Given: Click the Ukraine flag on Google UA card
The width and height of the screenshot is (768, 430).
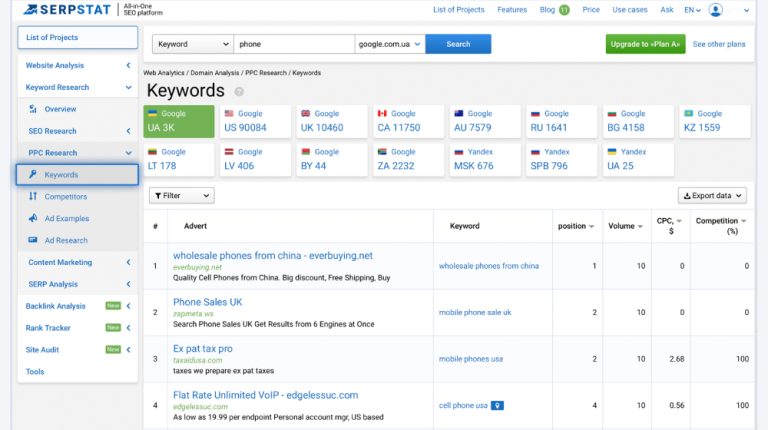Looking at the screenshot, I should (152, 113).
